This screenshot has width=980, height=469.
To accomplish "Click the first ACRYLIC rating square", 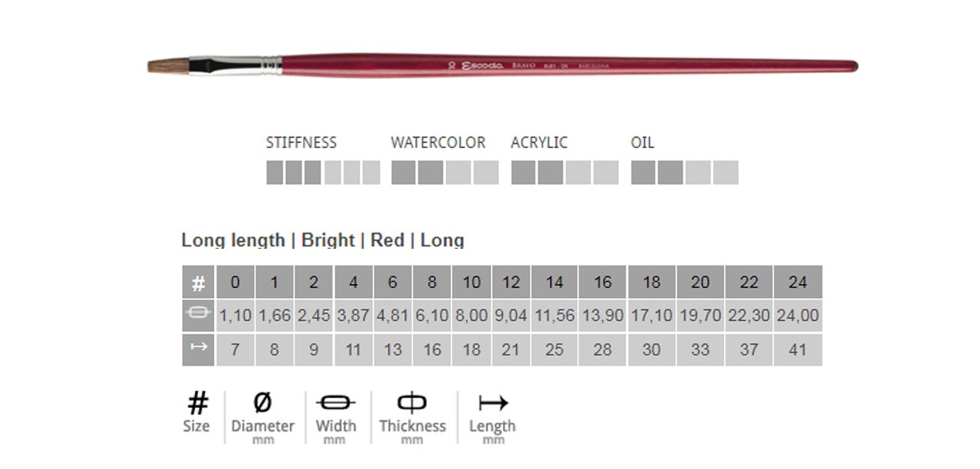I will coord(523,172).
